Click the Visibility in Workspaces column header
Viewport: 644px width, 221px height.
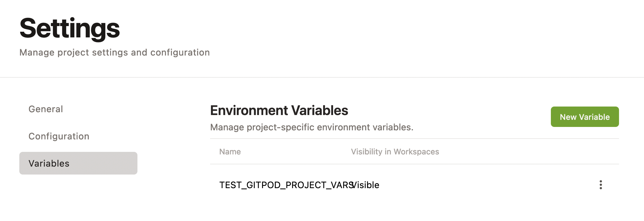click(x=395, y=152)
